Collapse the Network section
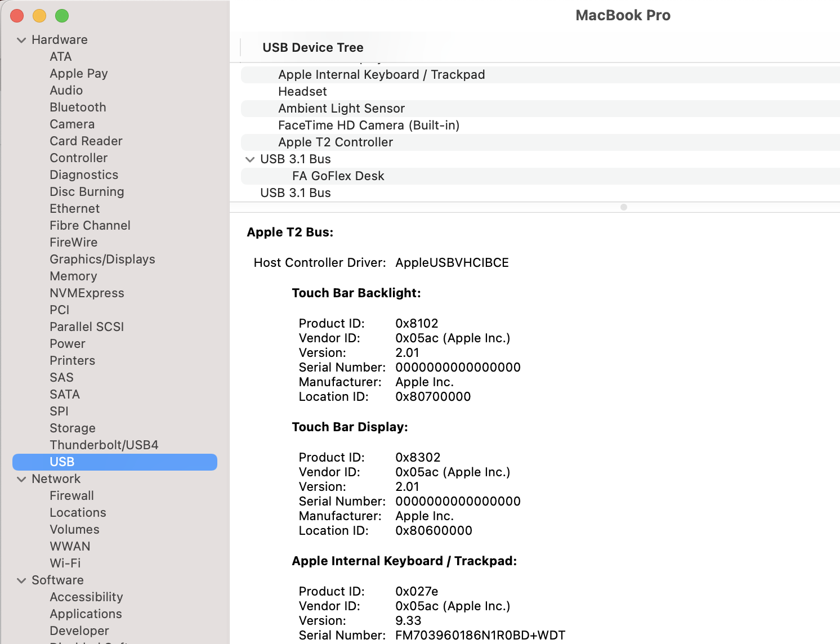 (x=21, y=478)
